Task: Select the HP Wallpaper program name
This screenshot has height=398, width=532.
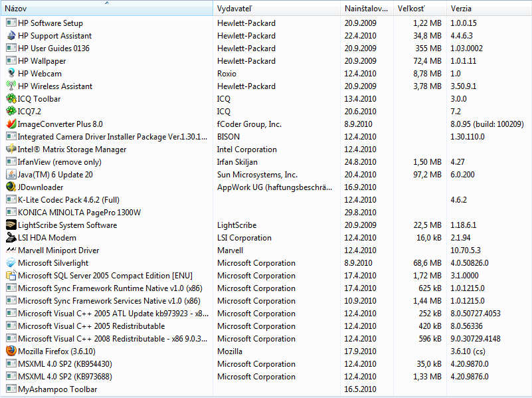Action: [x=42, y=61]
